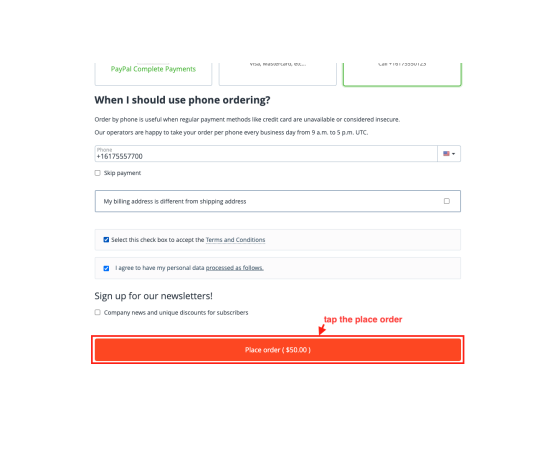Click the 'My billing address is different' label
550x450 pixels.
(175, 201)
